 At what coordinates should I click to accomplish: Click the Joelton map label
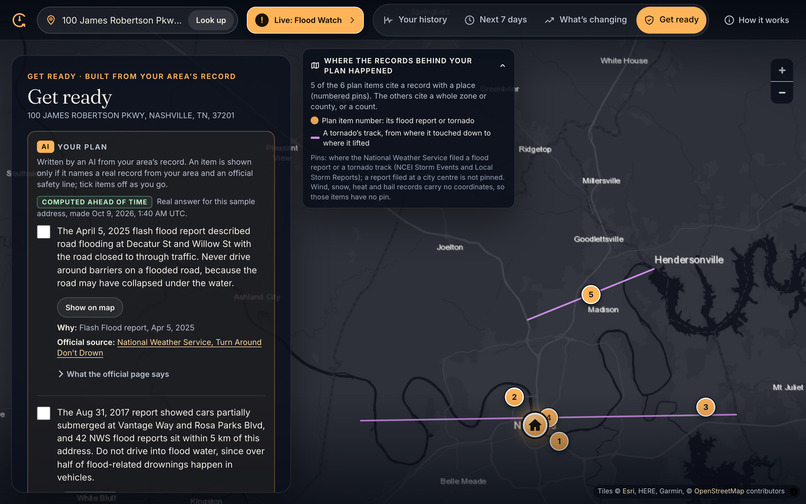[x=450, y=247]
